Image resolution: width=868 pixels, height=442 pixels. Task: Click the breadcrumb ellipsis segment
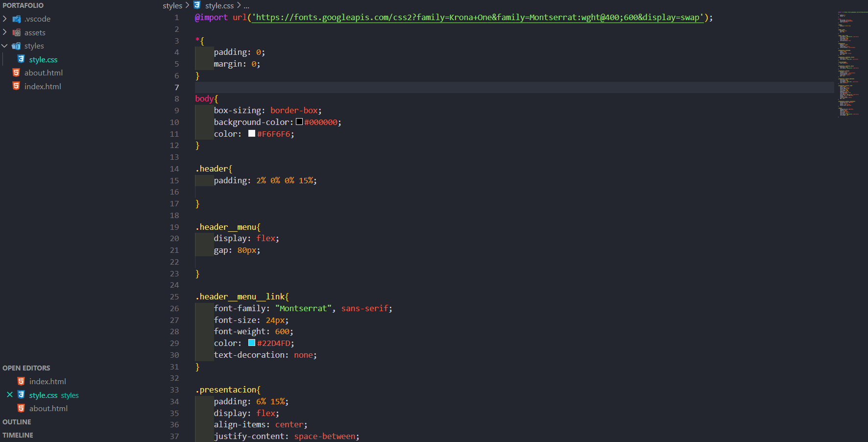246,6
